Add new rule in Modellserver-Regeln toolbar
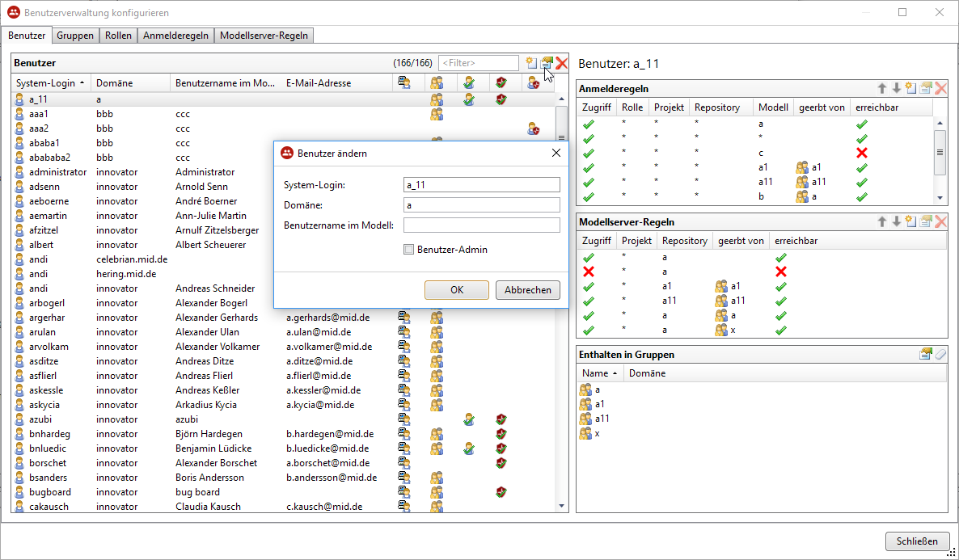 pyautogui.click(x=911, y=222)
